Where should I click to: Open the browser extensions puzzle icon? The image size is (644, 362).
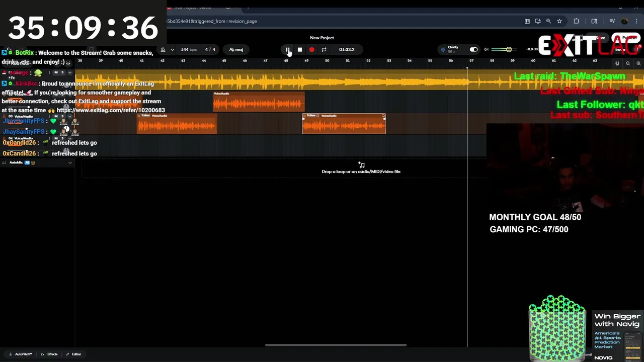coord(577,21)
